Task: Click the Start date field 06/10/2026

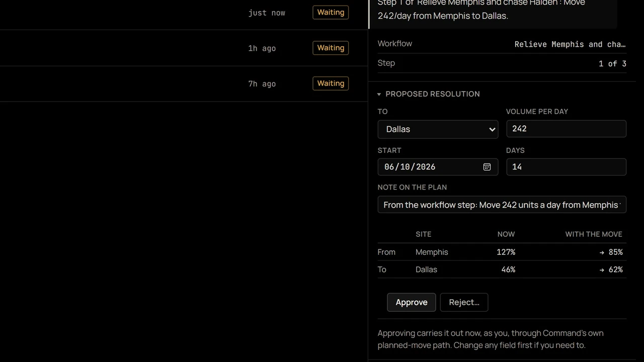Action: [438, 167]
